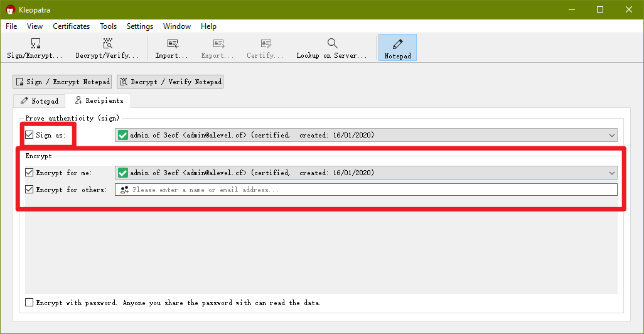644x334 pixels.
Task: Open the Settings menu
Action: 140,26
